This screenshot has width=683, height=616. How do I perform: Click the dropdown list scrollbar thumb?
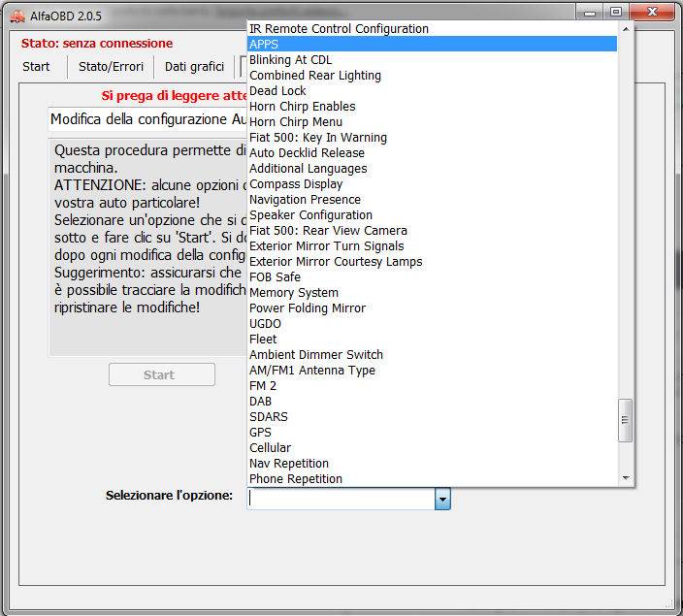pos(626,420)
